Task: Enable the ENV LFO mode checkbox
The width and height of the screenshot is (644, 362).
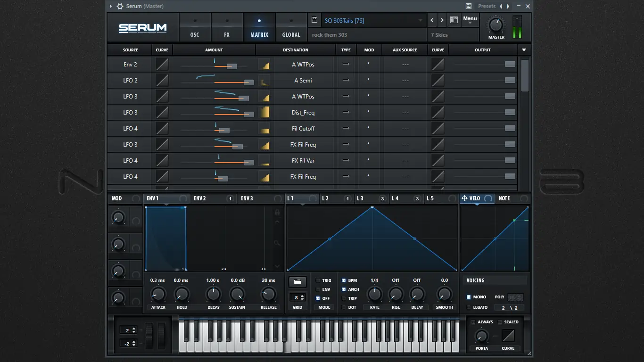Action: pos(318,289)
